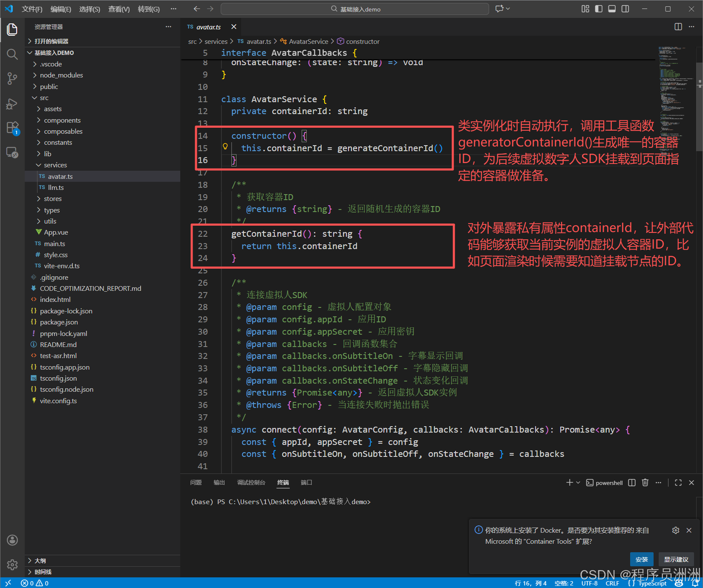Switch to the 端口 panel tab

point(306,482)
